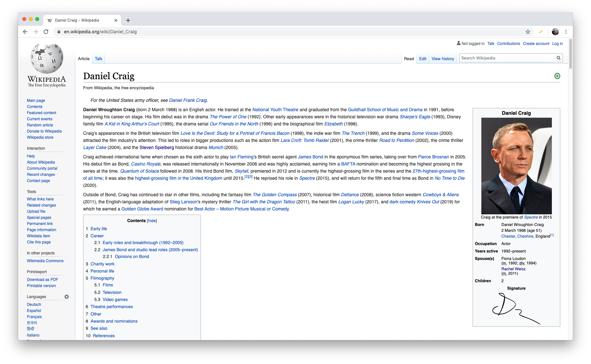Select the Article tab
The width and height of the screenshot is (591, 364).
84,59
